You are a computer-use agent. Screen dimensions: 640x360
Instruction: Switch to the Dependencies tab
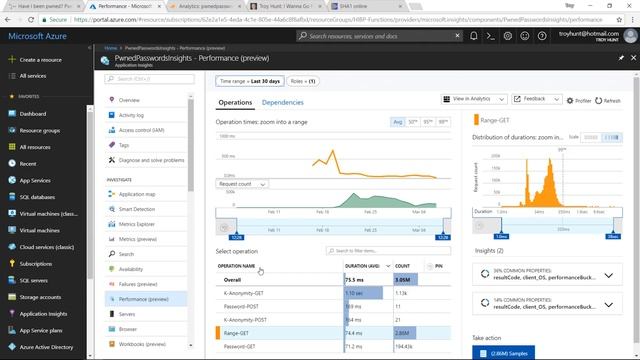[x=282, y=102]
